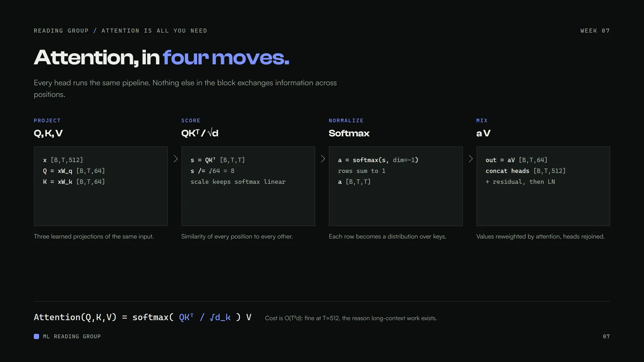Click the arrow between Score and Normalize cards
This screenshot has height=362, width=644.
click(323, 159)
